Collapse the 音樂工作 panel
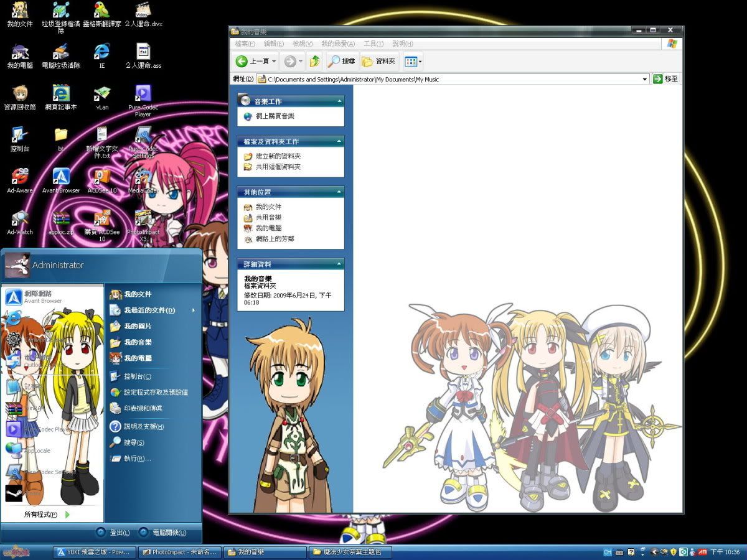This screenshot has height=560, width=747. (339, 101)
